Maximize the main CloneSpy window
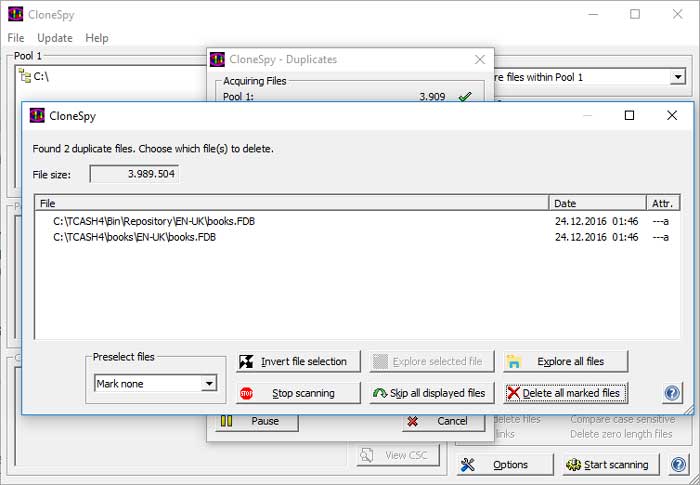 635,14
